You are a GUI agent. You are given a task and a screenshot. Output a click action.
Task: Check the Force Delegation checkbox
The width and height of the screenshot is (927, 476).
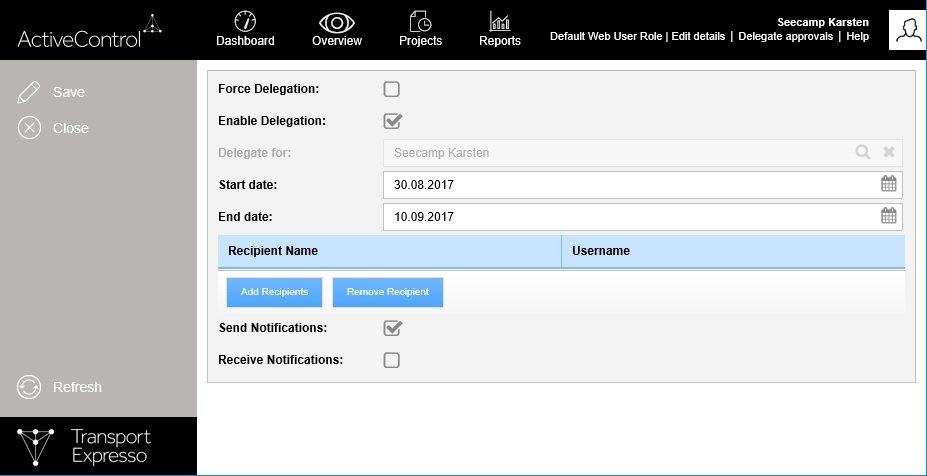(x=391, y=89)
